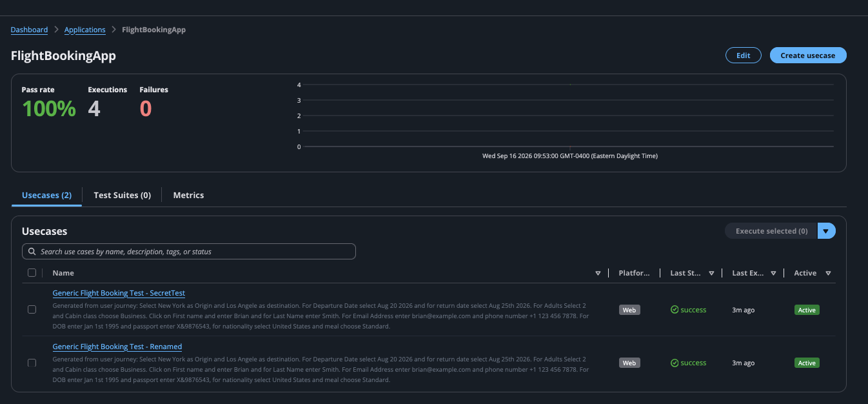Click the Executions count 4
868x404 pixels.
click(x=94, y=108)
